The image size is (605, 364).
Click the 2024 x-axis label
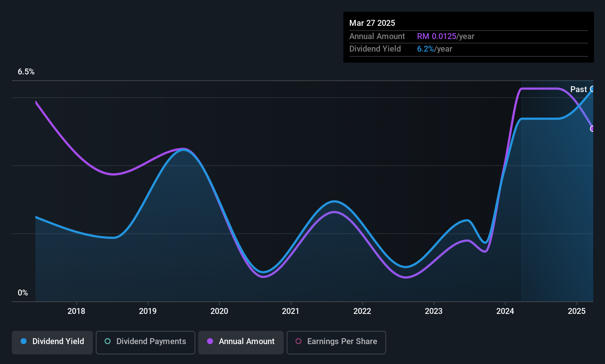(x=505, y=311)
